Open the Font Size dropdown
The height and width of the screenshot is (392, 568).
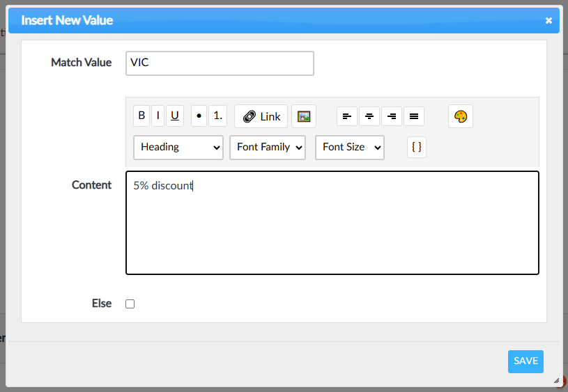[350, 147]
